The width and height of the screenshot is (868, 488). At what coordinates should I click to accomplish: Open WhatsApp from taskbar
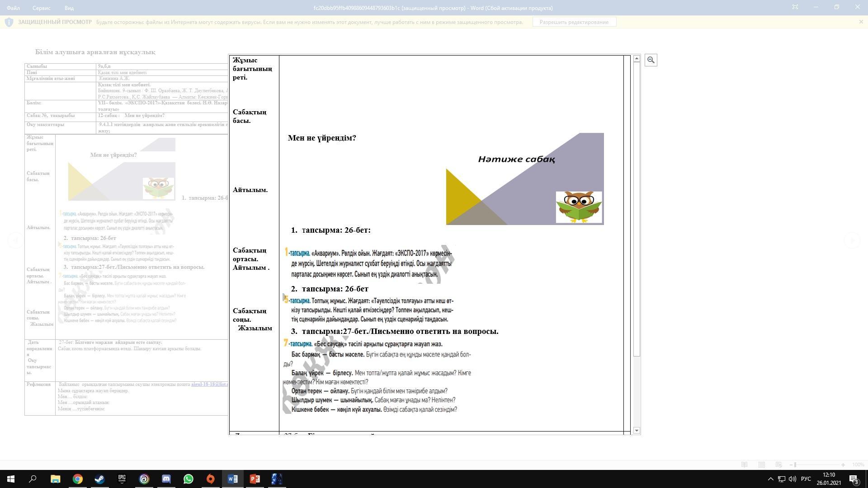[189, 479]
